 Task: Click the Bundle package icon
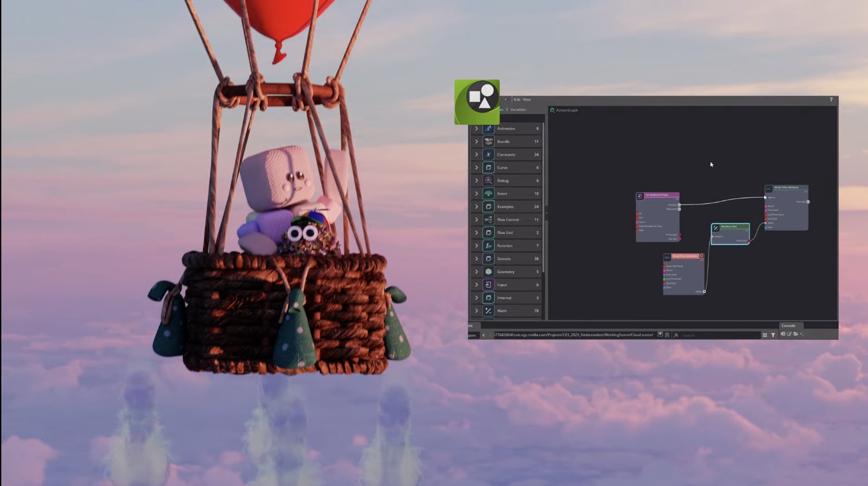[487, 141]
